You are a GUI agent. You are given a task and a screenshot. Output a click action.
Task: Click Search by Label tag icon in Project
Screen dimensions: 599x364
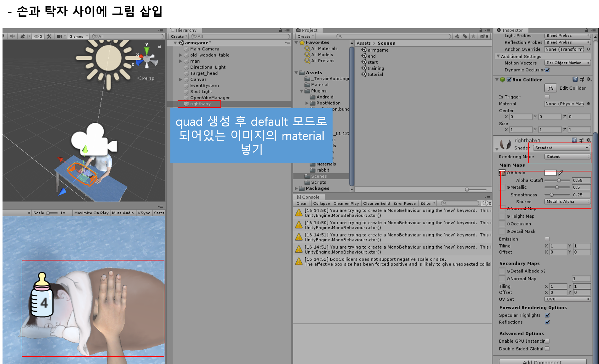(465, 36)
